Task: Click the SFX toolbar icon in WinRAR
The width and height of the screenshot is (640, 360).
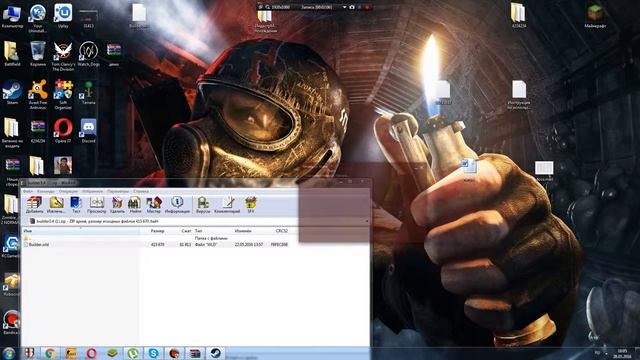Action: 251,205
